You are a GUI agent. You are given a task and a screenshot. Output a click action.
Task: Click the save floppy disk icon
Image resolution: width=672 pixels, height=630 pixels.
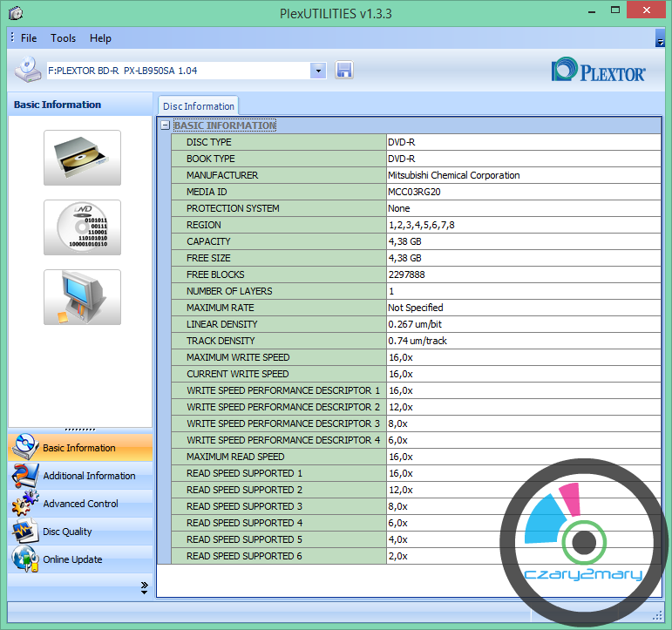pyautogui.click(x=343, y=71)
